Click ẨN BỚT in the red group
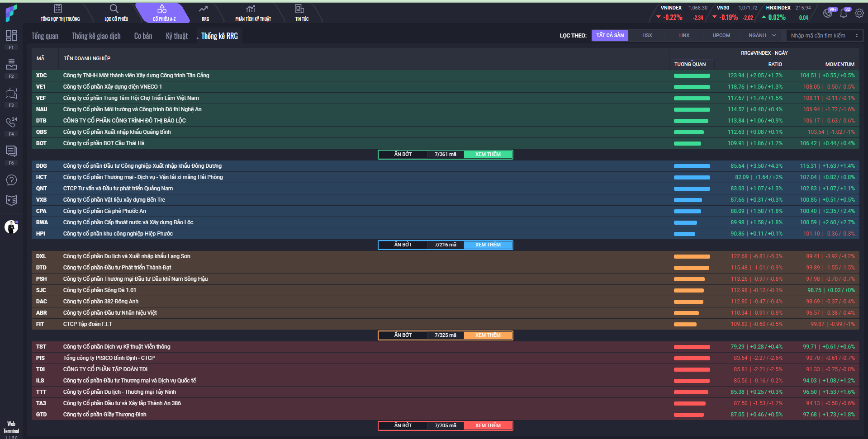The height and width of the screenshot is (439, 868). [x=403, y=426]
